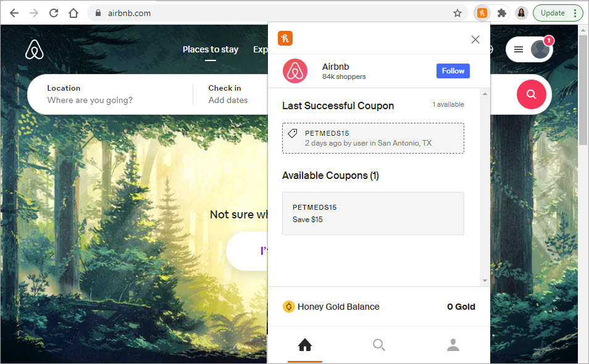
Task: Open the Honey home tab
Action: tap(304, 344)
